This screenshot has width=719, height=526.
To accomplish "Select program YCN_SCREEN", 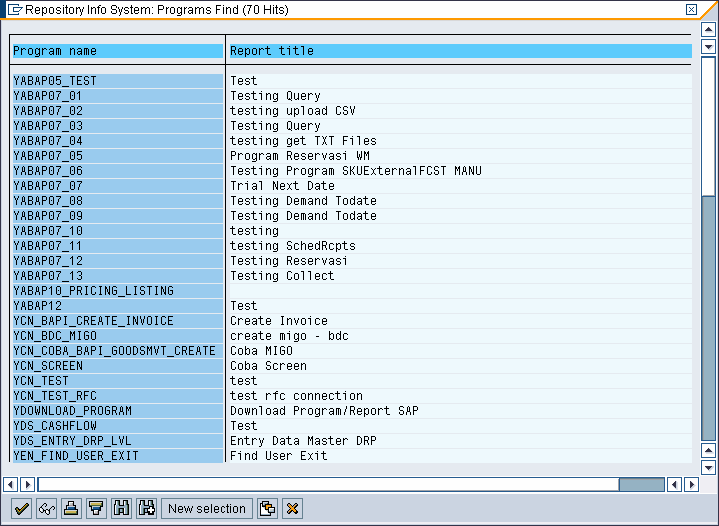I will coord(118,366).
